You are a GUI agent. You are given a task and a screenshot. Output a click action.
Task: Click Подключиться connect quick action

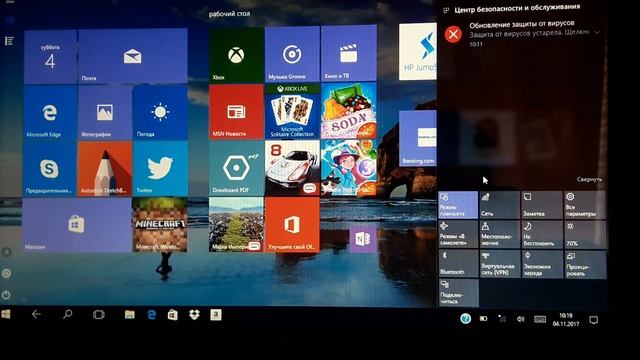click(458, 293)
